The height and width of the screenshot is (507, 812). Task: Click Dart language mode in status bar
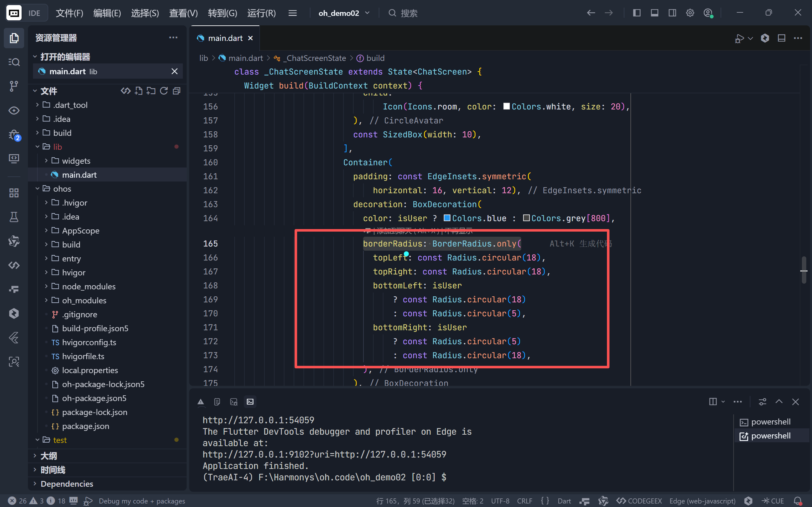click(x=564, y=501)
